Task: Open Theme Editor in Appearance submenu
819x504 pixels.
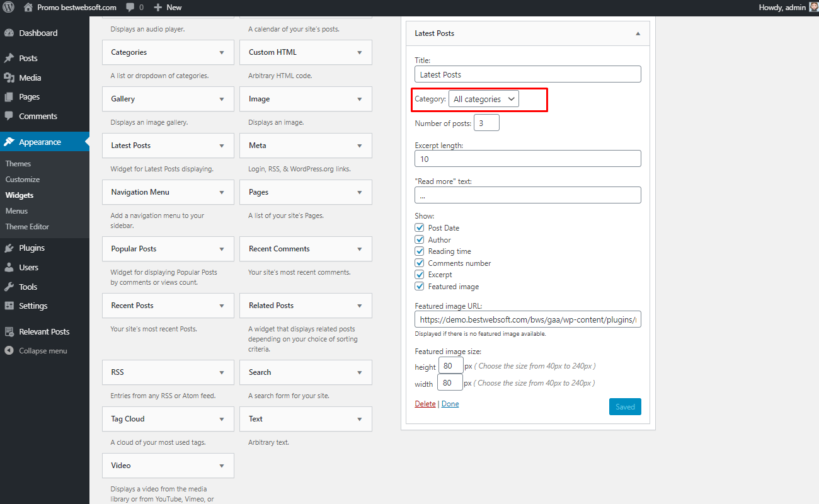Action: pos(27,227)
